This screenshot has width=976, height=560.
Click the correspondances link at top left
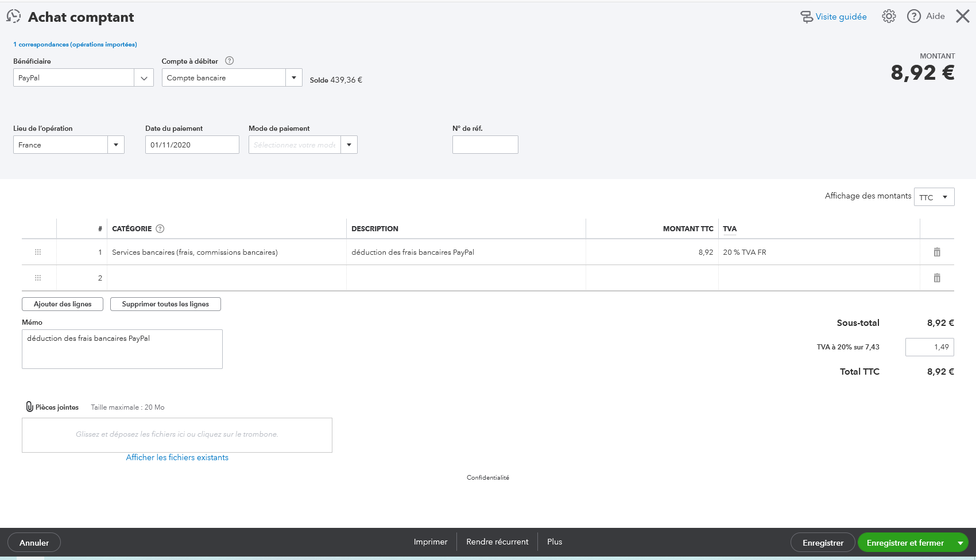(75, 44)
